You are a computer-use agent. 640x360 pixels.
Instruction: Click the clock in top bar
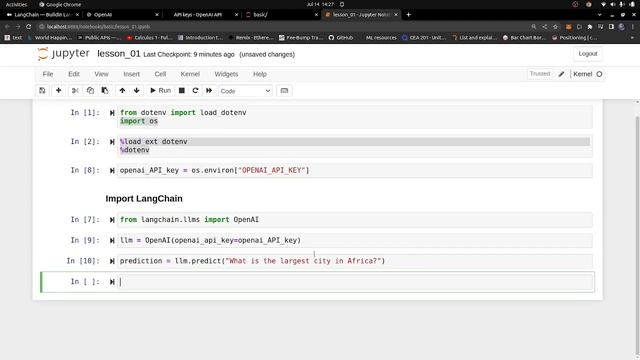320,4
